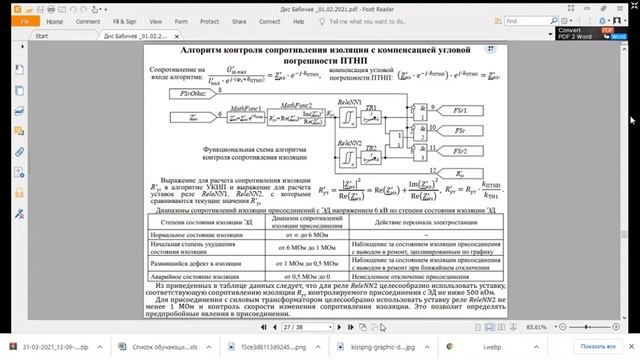Image resolution: width=640 pixels, height=360 pixels.
Task: Click the magnifier search icon in Find box
Action: pos(554,21)
